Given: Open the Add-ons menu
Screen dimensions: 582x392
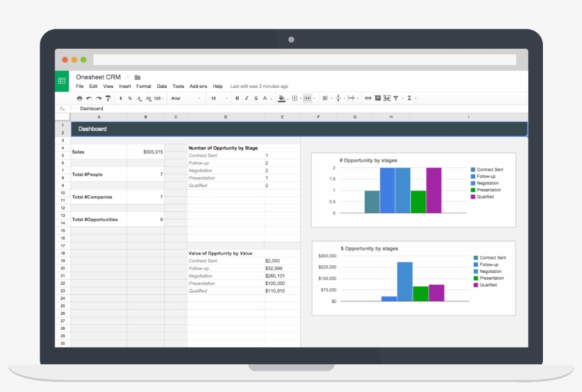Looking at the screenshot, I should (198, 86).
